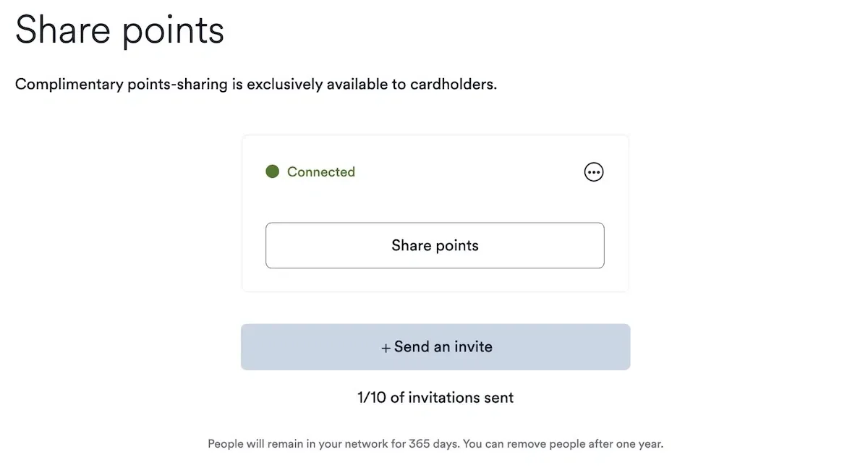Click the large Share points page heading
This screenshot has width=868, height=473.
(119, 30)
